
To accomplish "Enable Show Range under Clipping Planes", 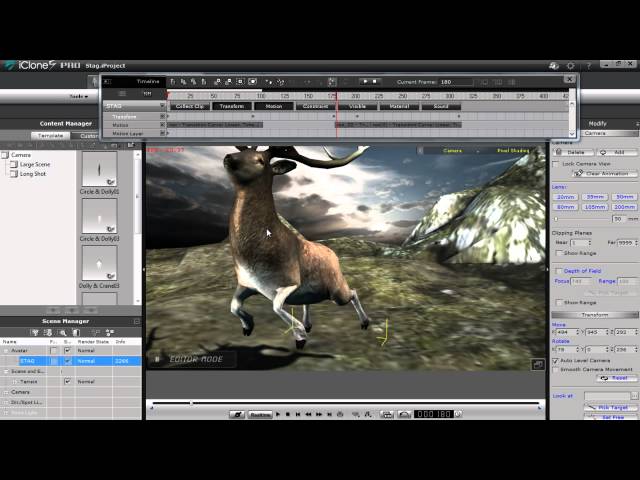I will click(x=558, y=253).
